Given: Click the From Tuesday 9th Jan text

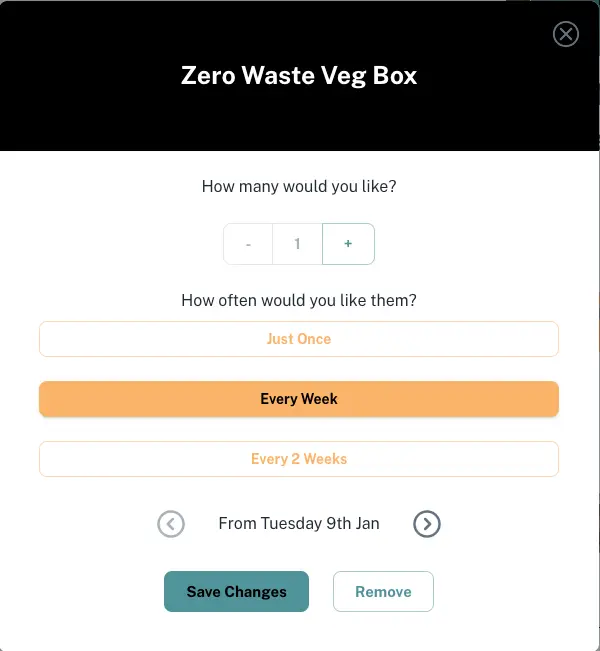Looking at the screenshot, I should coord(299,523).
